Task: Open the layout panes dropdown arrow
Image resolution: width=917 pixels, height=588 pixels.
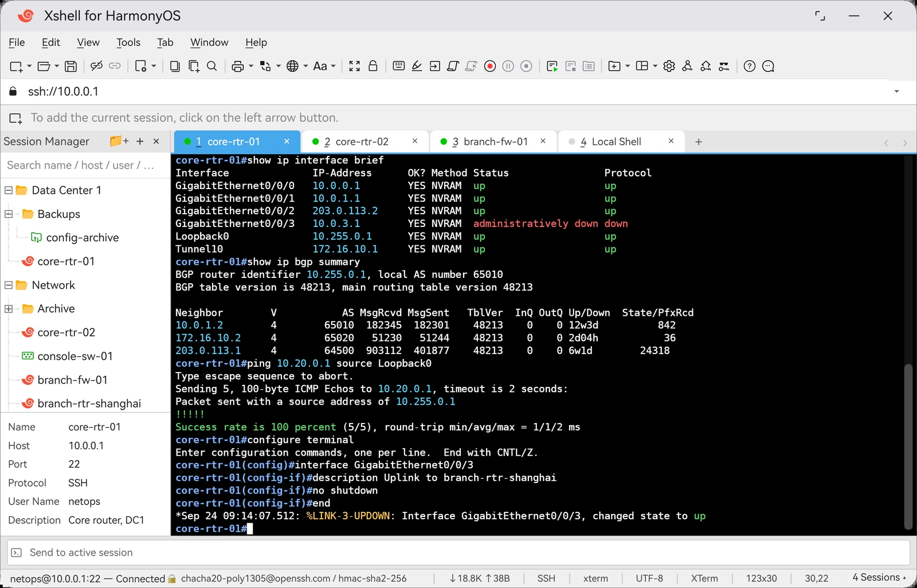Action: click(x=655, y=66)
